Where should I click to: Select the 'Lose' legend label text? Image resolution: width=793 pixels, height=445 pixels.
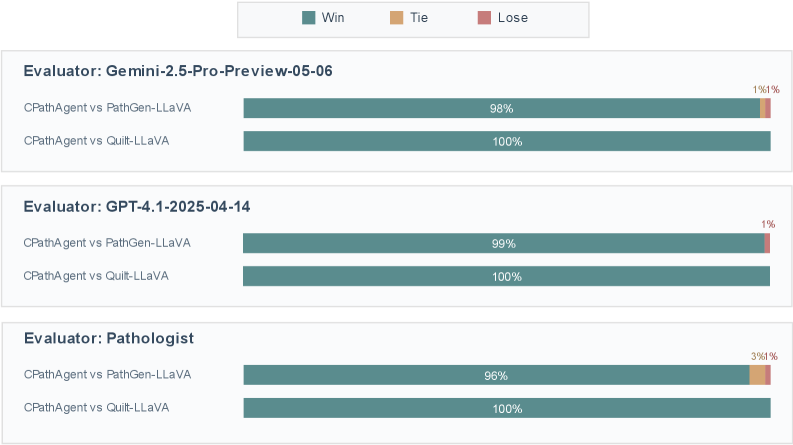pos(512,18)
